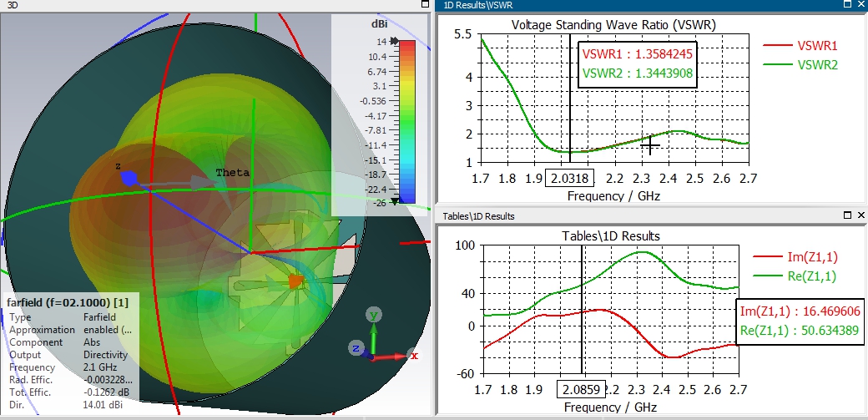Close the Tables 1D Results window
Viewport: 868px width, 420px height.
(x=860, y=215)
